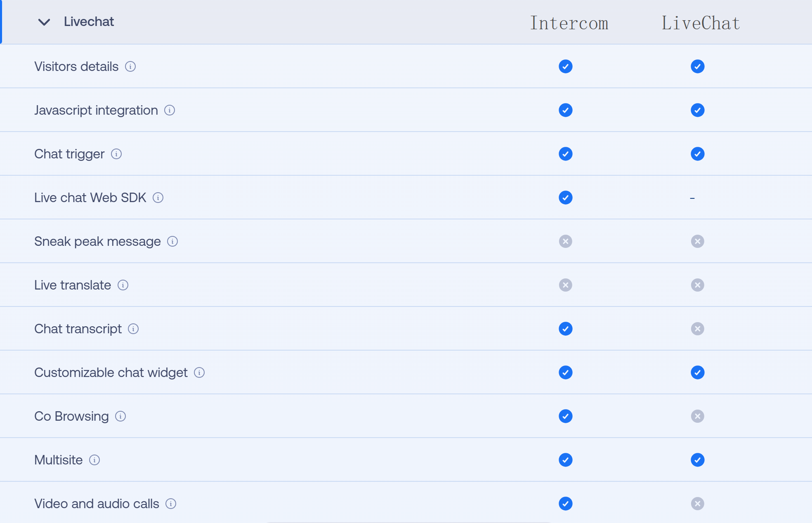Screen dimensions: 812x523
Task: Open info icon next to Sneak peak message
Action: 172,241
